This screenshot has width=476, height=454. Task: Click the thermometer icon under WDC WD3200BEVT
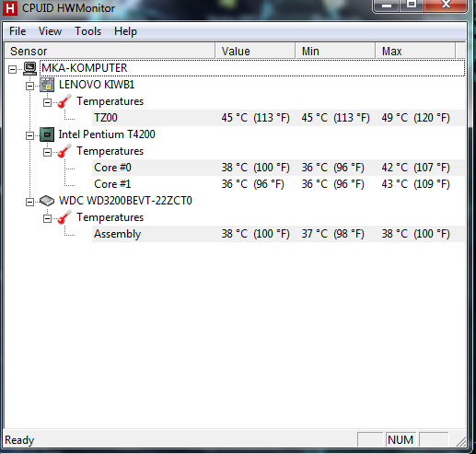64,217
